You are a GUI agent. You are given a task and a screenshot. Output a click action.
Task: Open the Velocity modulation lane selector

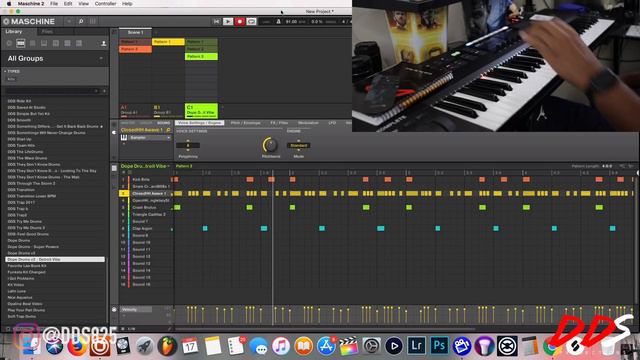137,310
